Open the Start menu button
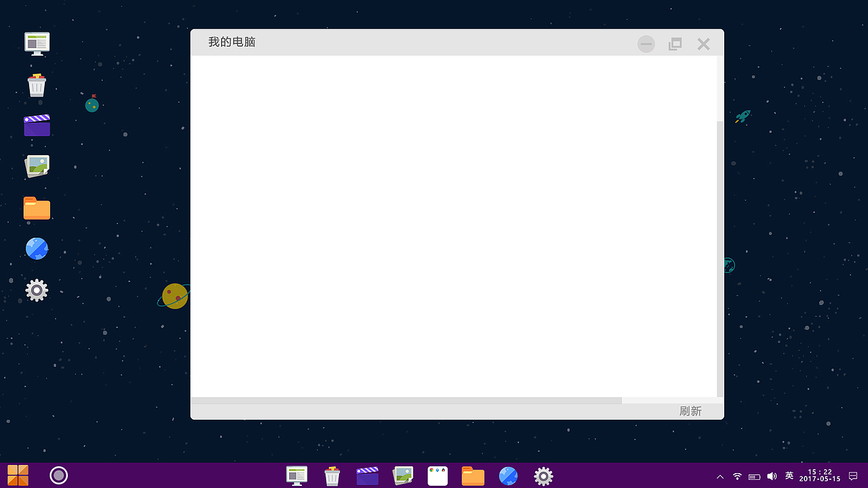 pos(19,475)
